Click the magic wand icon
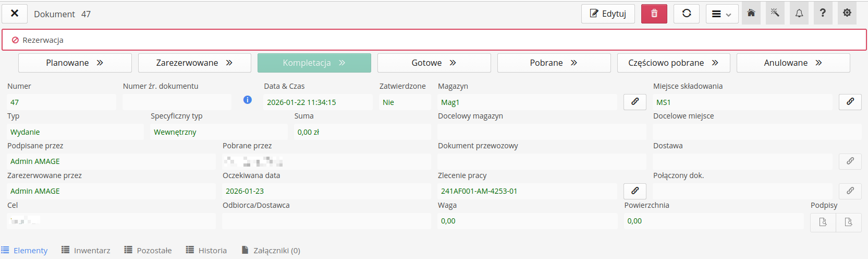The image size is (868, 259). tap(775, 14)
